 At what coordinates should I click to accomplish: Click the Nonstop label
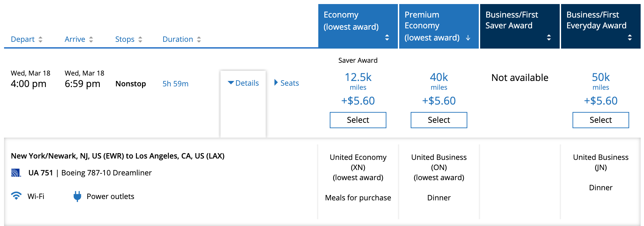coord(131,84)
